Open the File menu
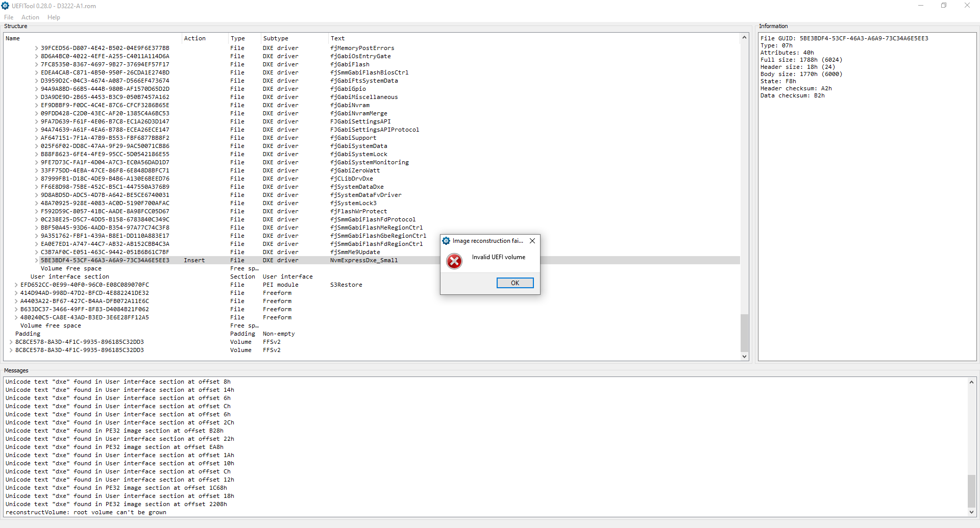Image resolution: width=980 pixels, height=528 pixels. [9, 17]
